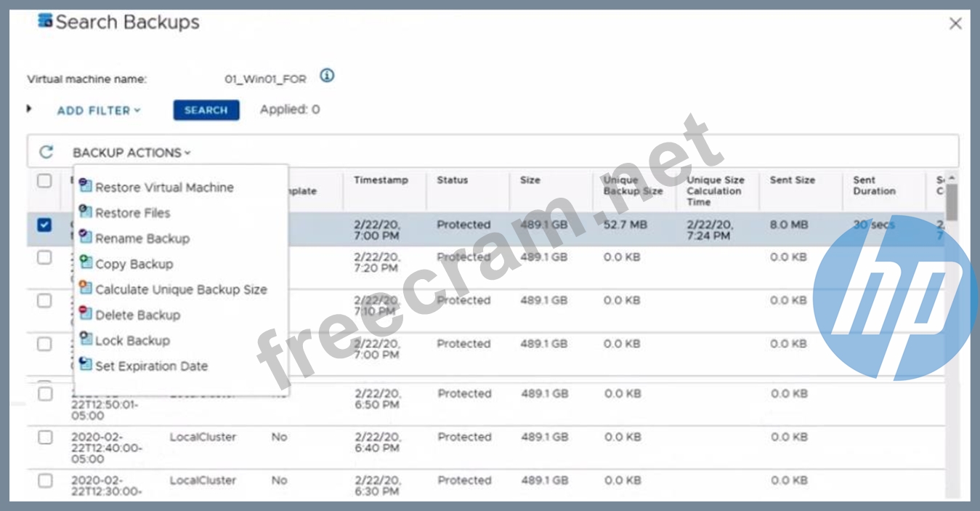Refresh the backup list
The width and height of the screenshot is (980, 511).
(46, 152)
